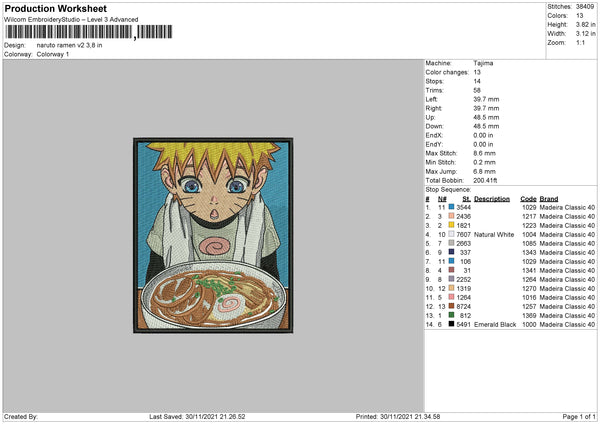Pick the brown swatch for code 1257
This screenshot has width=600, height=424.
click(x=452, y=306)
